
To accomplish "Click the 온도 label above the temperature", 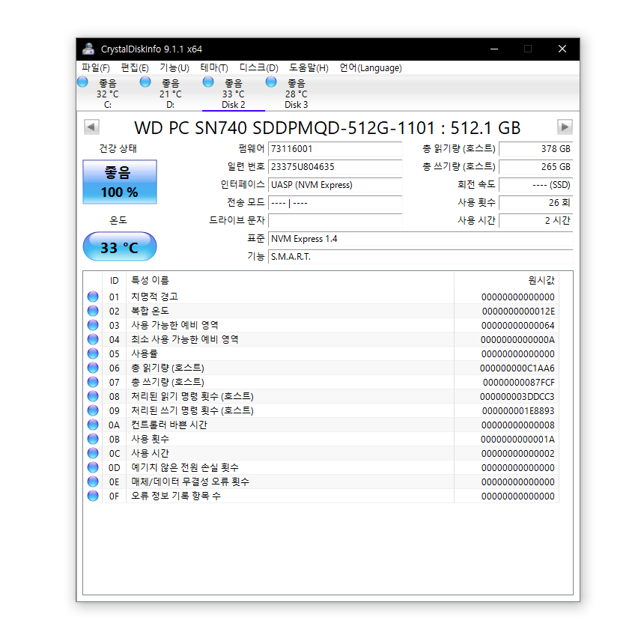I will point(118,220).
